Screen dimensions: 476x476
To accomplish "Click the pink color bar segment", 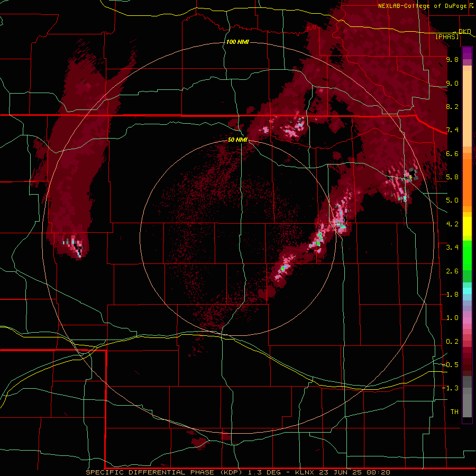I will pyautogui.click(x=467, y=321).
